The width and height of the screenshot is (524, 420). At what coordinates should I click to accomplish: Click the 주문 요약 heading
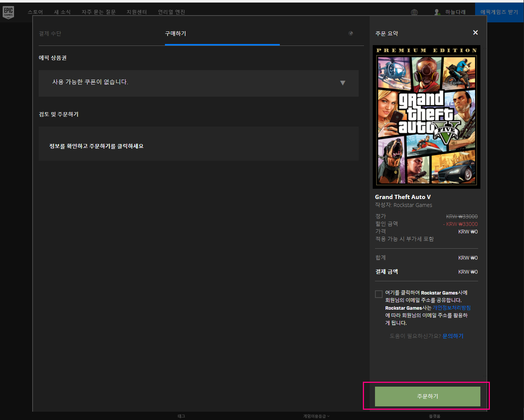tap(387, 33)
